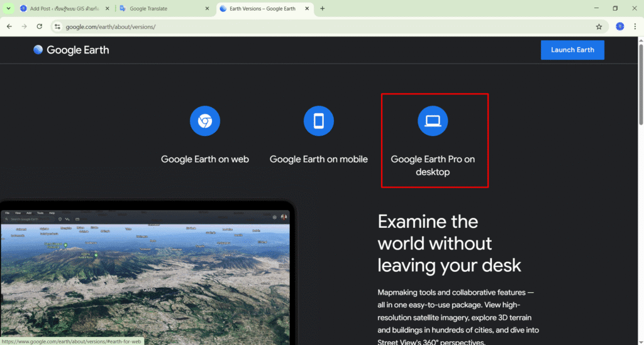Go forward to the next page

(25, 26)
